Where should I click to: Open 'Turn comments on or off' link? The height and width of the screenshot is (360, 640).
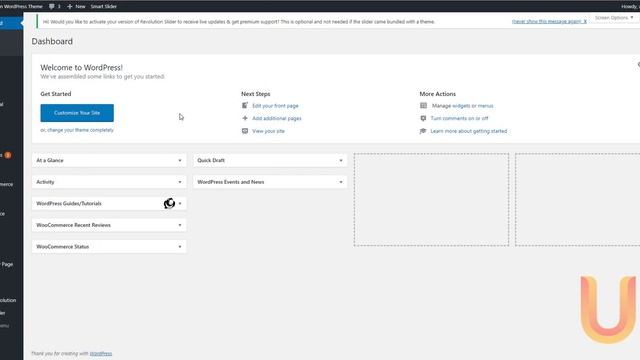tap(459, 118)
